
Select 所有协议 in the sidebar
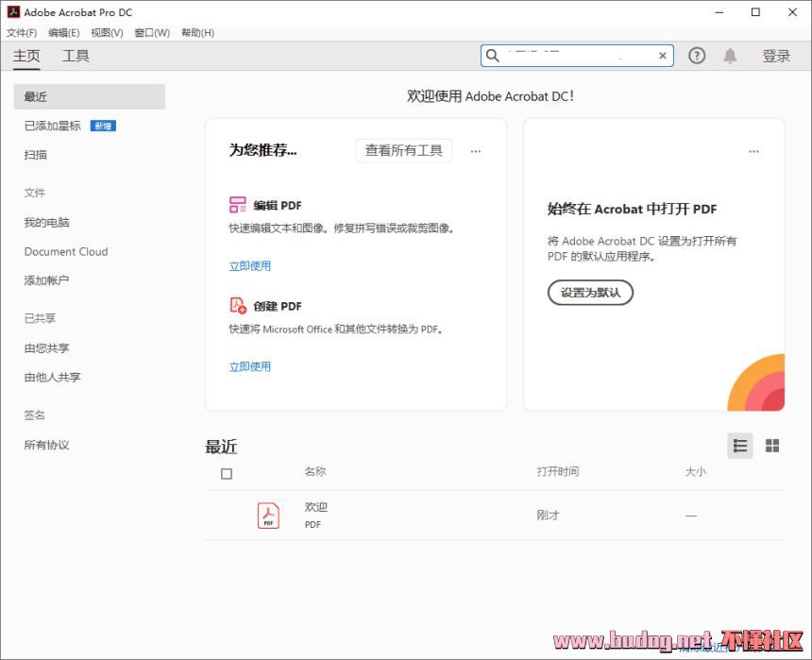[46, 445]
